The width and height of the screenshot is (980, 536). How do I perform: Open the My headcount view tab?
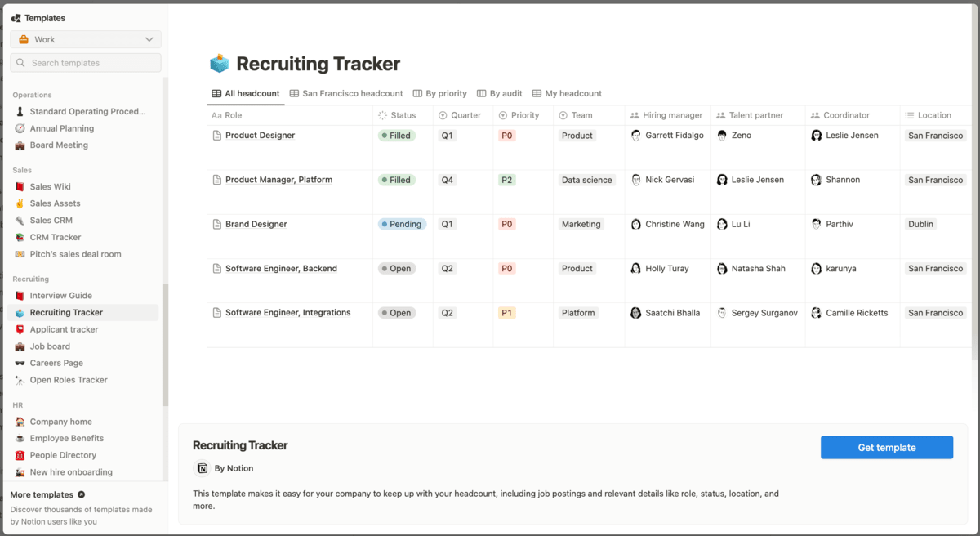[567, 94]
